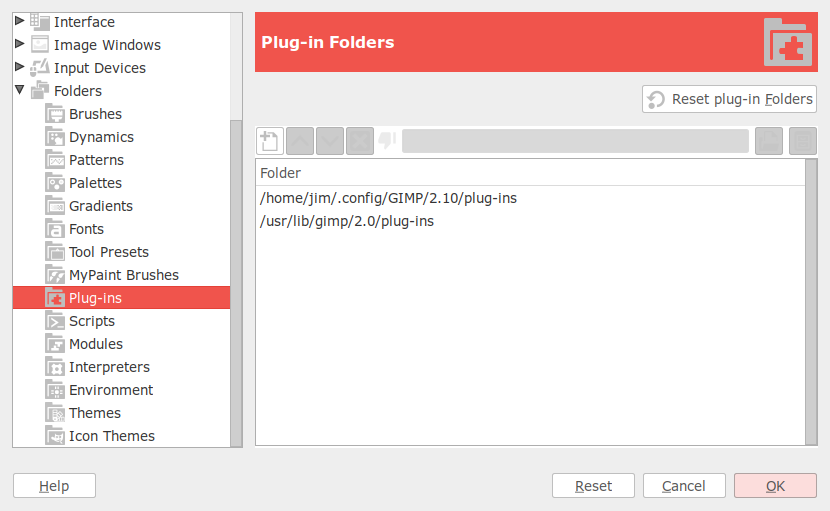The image size is (830, 511).
Task: Click the Input Devices tree icon
Action: point(40,68)
